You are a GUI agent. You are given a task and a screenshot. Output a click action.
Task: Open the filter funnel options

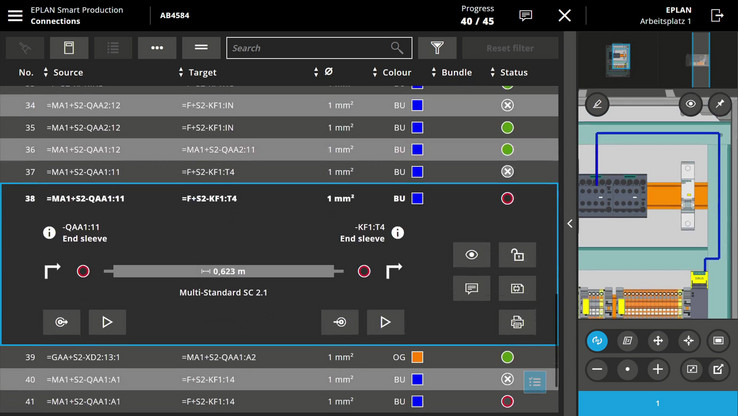point(436,48)
